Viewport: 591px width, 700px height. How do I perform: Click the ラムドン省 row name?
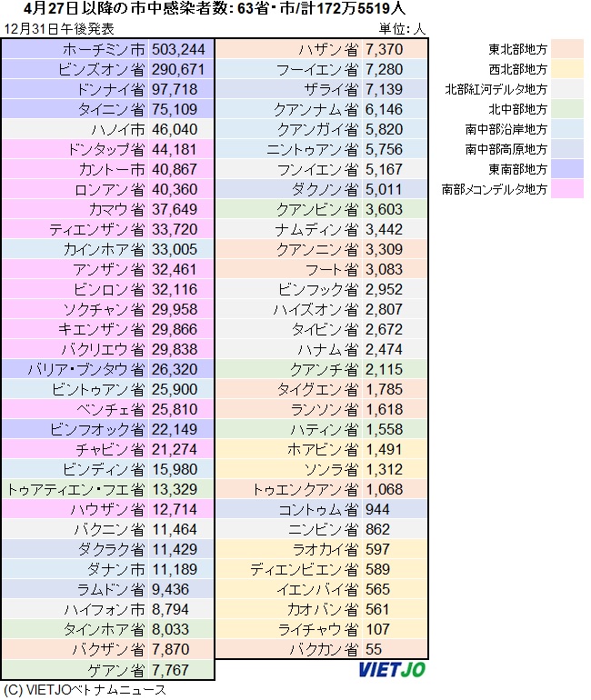pos(111,590)
